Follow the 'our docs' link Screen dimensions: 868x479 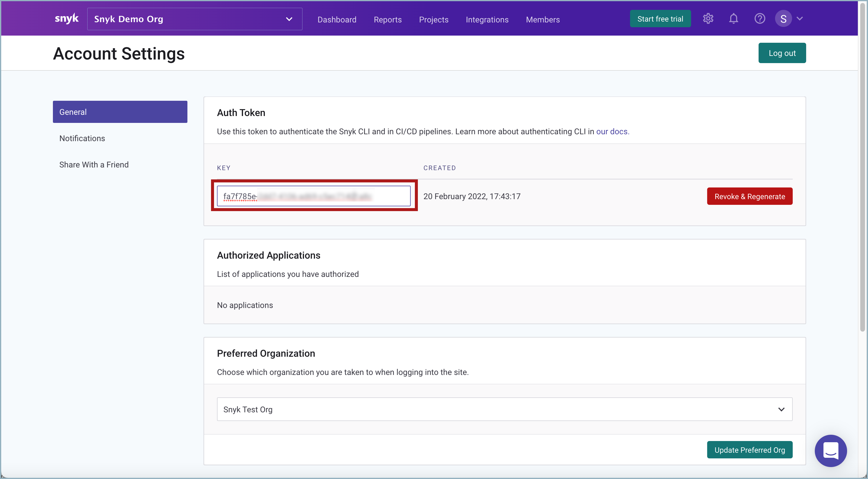coord(612,132)
